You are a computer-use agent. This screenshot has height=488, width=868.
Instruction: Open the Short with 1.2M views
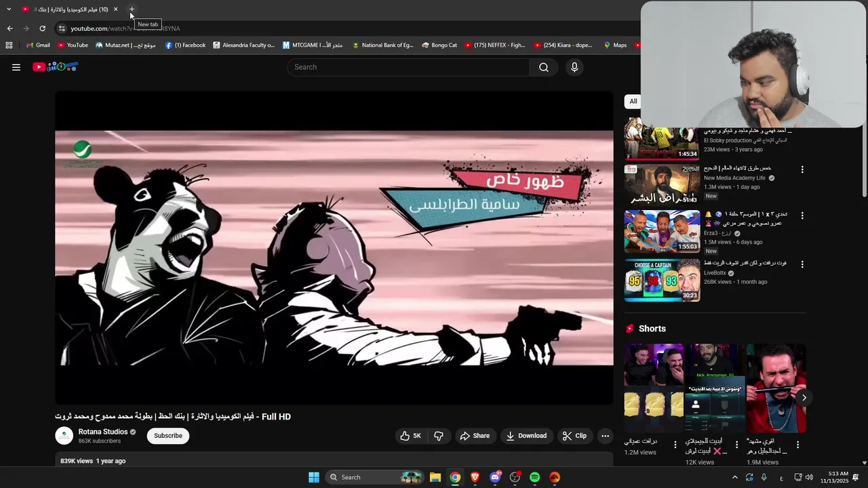point(654,388)
